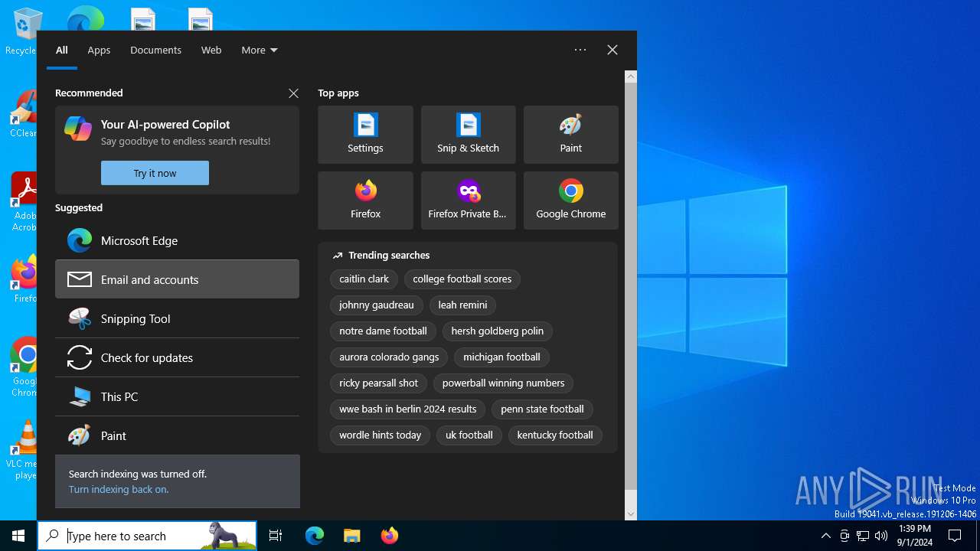Viewport: 980px width, 551px height.
Task: Select powerball winning numbers trend
Action: [503, 383]
